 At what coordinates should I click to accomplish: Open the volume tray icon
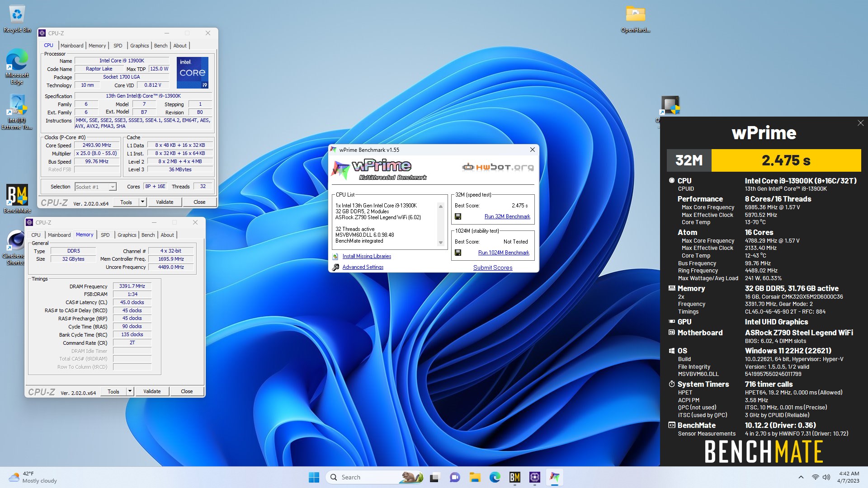coord(826,477)
